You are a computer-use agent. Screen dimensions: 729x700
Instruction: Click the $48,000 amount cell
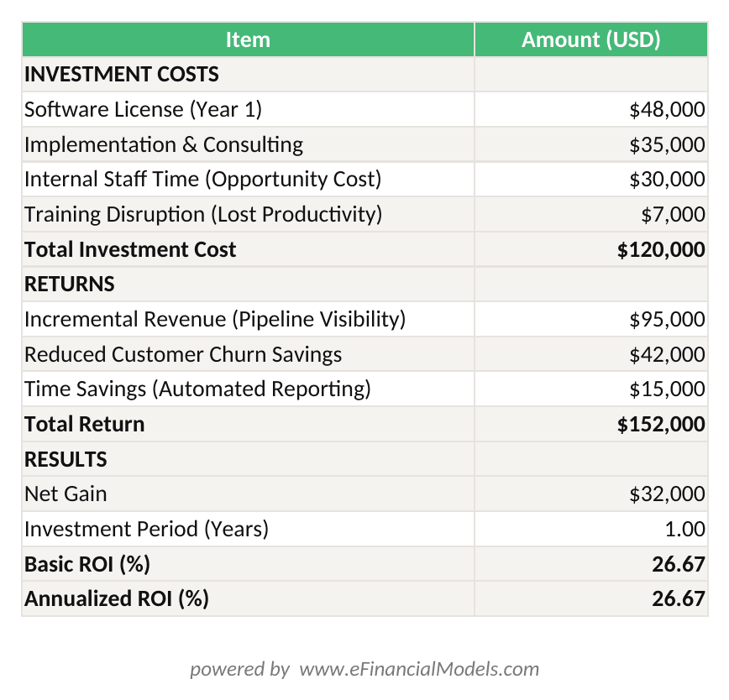pyautogui.click(x=591, y=110)
